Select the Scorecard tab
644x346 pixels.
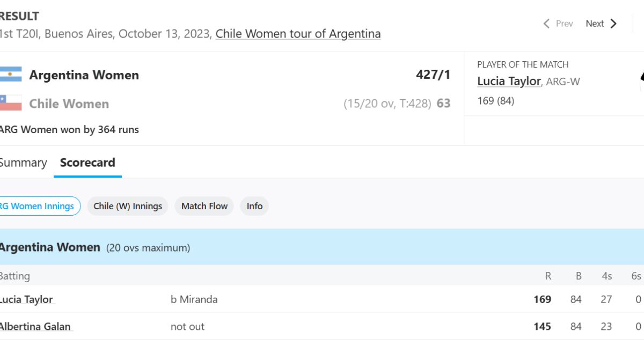pyautogui.click(x=87, y=163)
